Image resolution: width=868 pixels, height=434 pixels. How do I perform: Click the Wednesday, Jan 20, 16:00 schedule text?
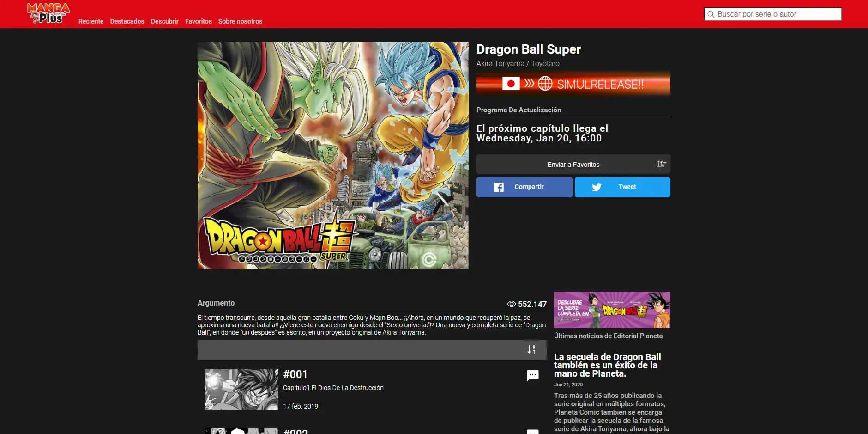tap(539, 138)
